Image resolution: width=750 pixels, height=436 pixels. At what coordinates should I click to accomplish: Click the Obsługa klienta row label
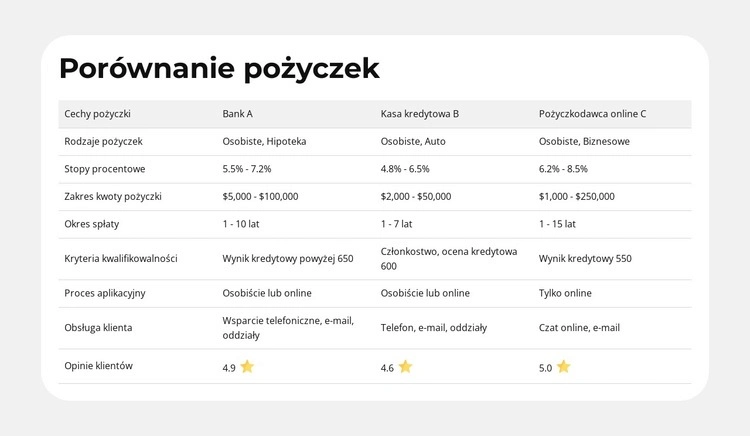pyautogui.click(x=98, y=327)
